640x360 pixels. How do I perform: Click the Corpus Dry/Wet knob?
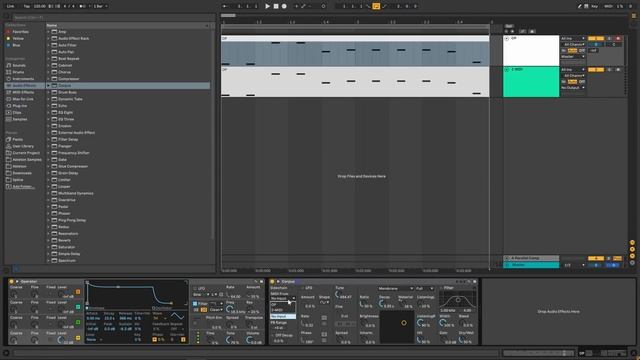[462, 340]
